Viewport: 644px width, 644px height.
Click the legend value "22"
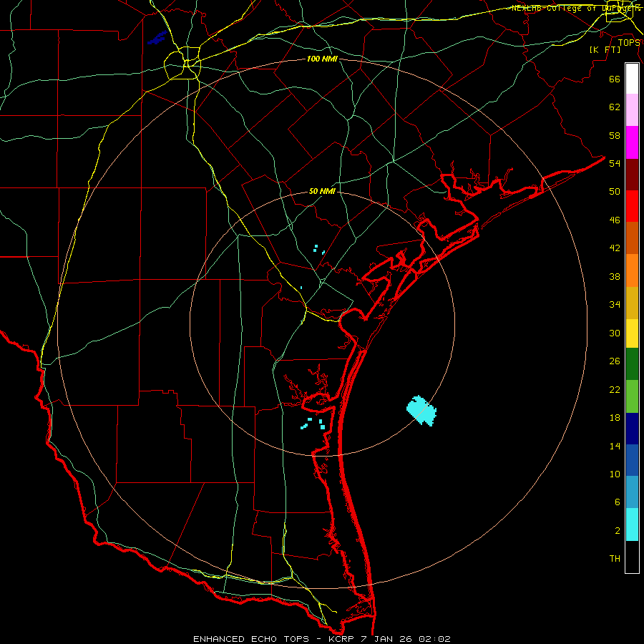click(x=615, y=389)
